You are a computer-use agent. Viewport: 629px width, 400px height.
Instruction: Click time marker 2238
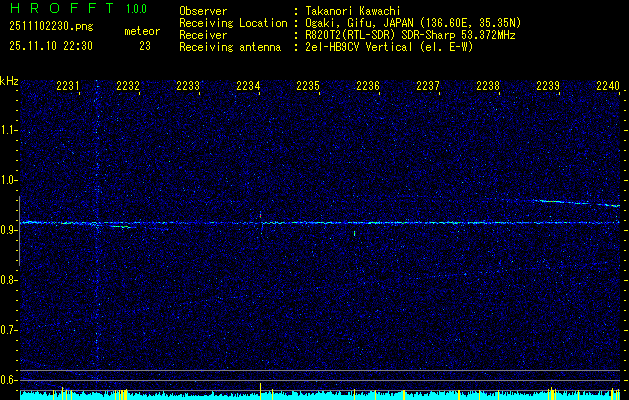coord(488,85)
